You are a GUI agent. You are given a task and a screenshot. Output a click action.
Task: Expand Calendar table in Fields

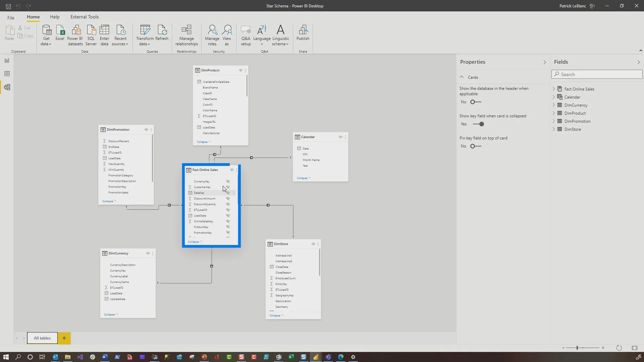point(554,97)
